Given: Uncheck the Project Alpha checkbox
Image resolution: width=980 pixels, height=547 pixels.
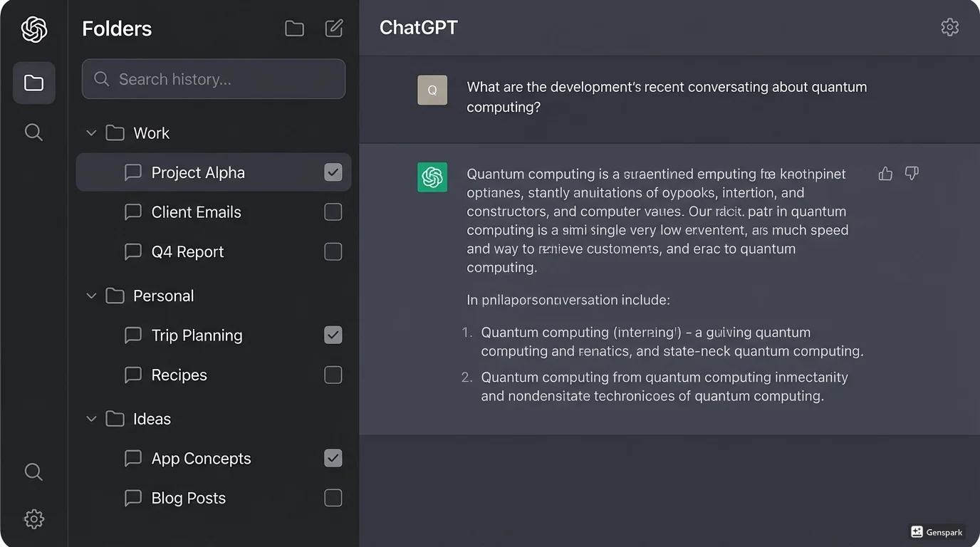Looking at the screenshot, I should (333, 172).
